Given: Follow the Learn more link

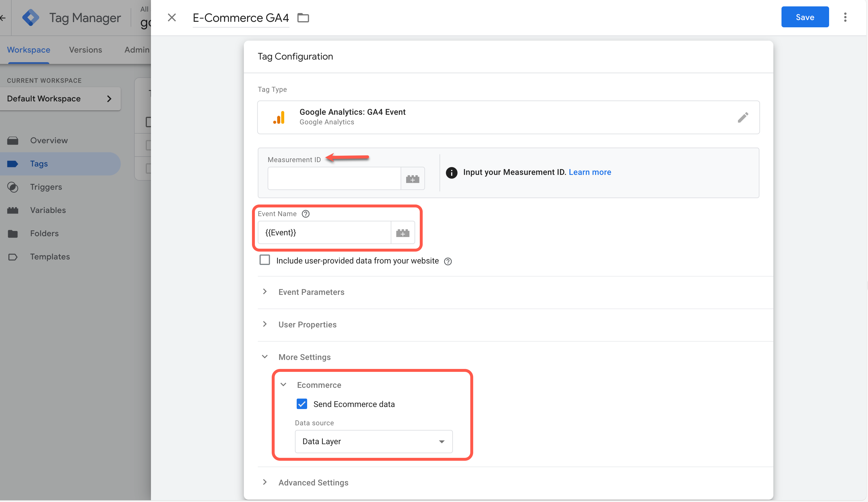Looking at the screenshot, I should 590,172.
